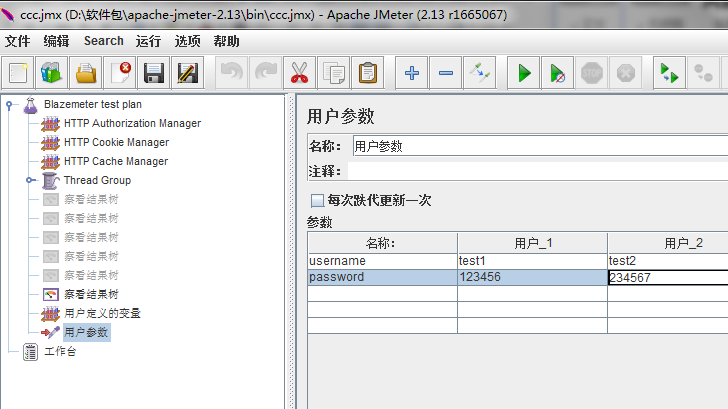This screenshot has height=409, width=728.
Task: Click the Redo arrow icon
Action: 266,73
